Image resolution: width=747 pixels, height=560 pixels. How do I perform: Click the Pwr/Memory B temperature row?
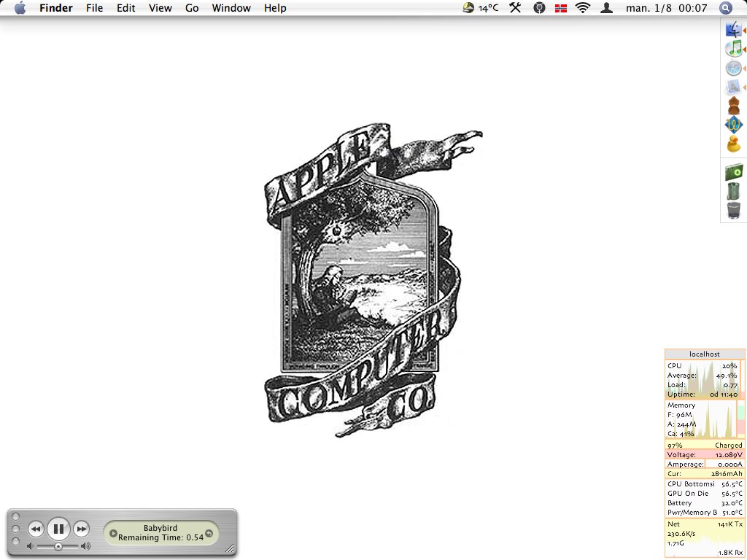tap(705, 513)
